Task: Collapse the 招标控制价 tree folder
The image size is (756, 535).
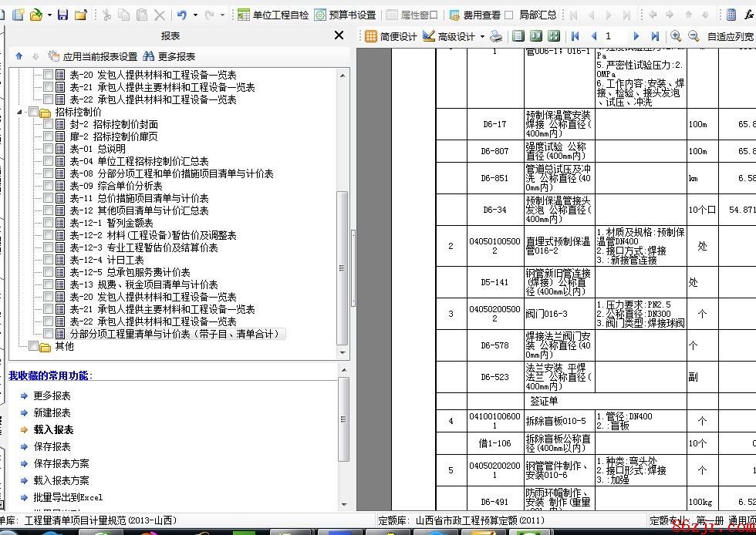Action: [x=21, y=112]
